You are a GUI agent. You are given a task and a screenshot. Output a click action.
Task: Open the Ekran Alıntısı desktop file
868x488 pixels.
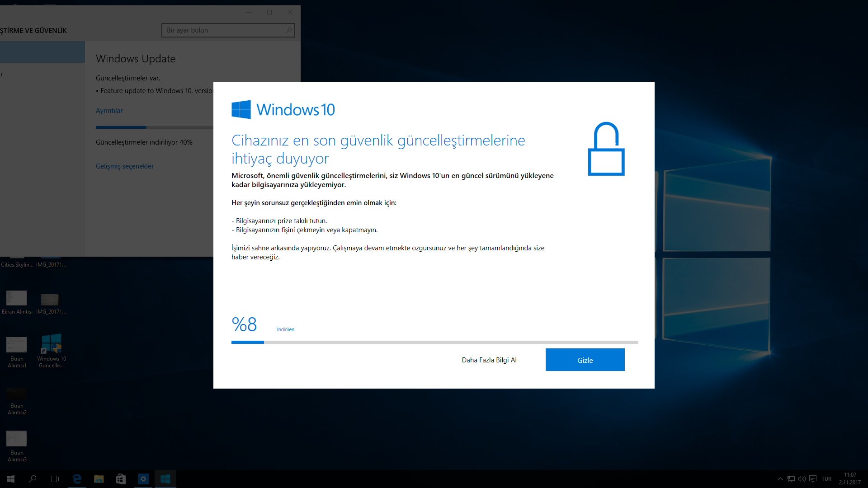17,302
